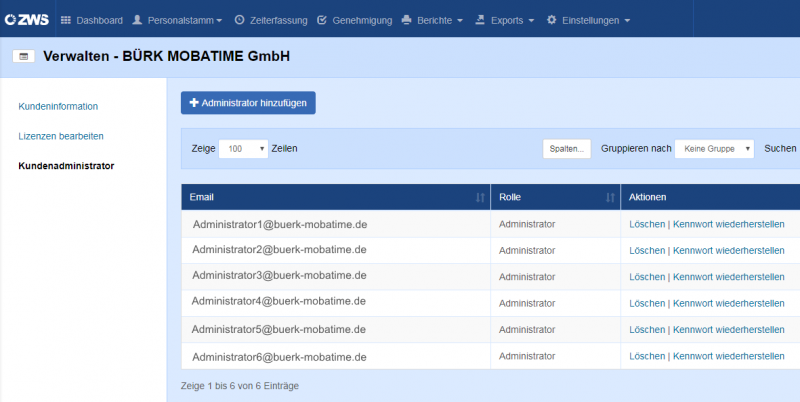Sort table by Email column arrows
This screenshot has width=800, height=402.
[480, 197]
